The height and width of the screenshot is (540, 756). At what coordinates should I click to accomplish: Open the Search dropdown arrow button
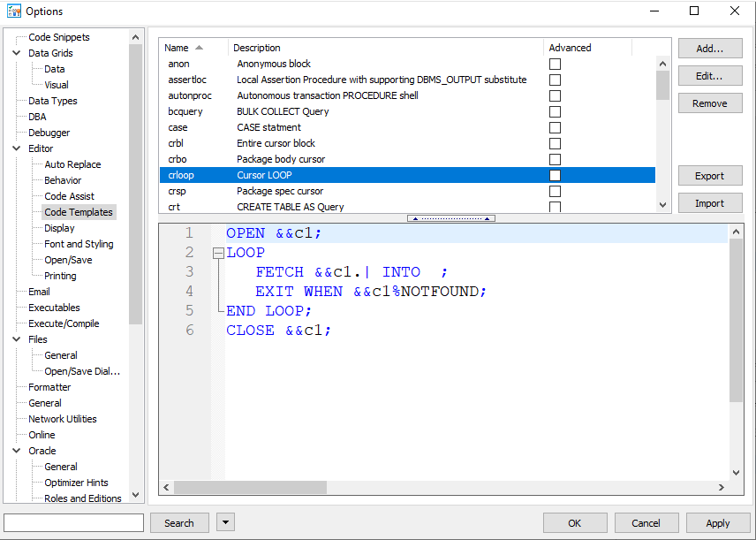(x=225, y=522)
